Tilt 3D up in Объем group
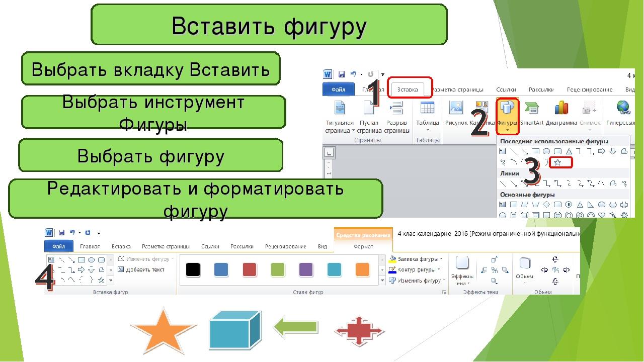644x362 pixels. pyautogui.click(x=555, y=259)
